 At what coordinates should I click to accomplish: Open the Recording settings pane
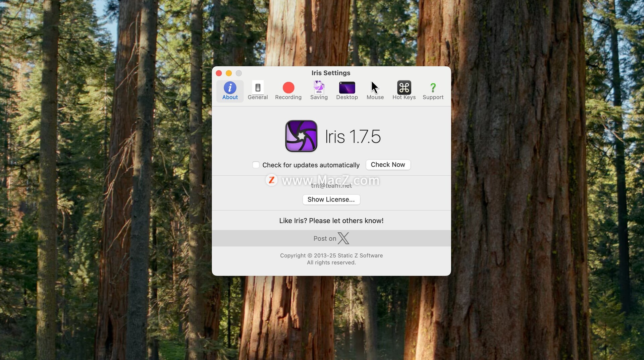click(x=288, y=91)
